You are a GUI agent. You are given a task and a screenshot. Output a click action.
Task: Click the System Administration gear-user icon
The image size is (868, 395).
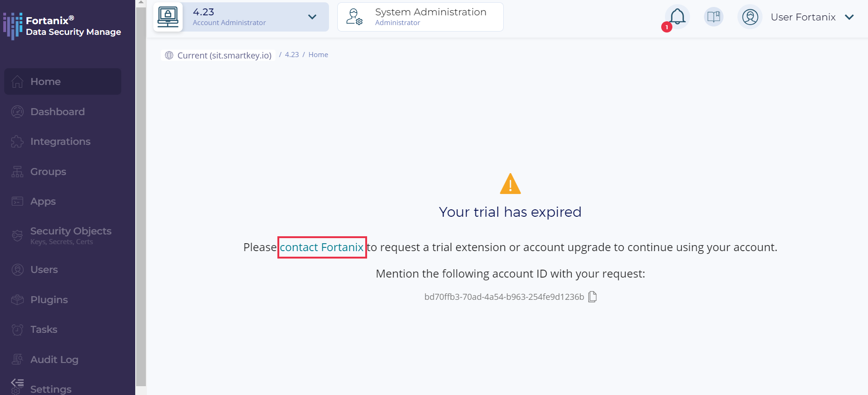(x=354, y=17)
